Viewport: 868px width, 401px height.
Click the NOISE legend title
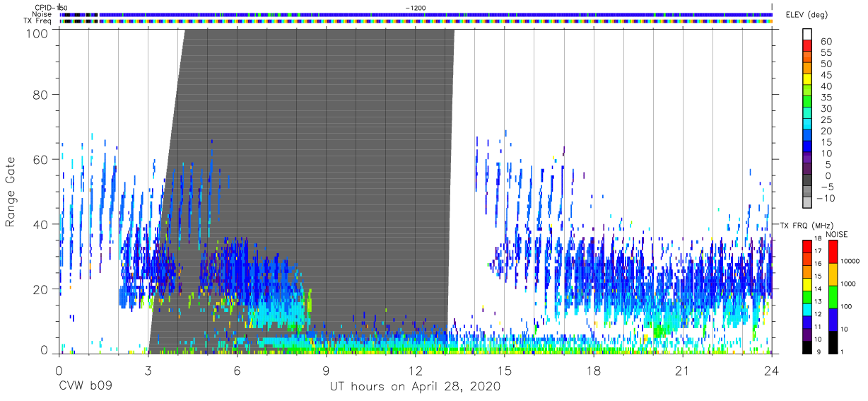(835, 235)
